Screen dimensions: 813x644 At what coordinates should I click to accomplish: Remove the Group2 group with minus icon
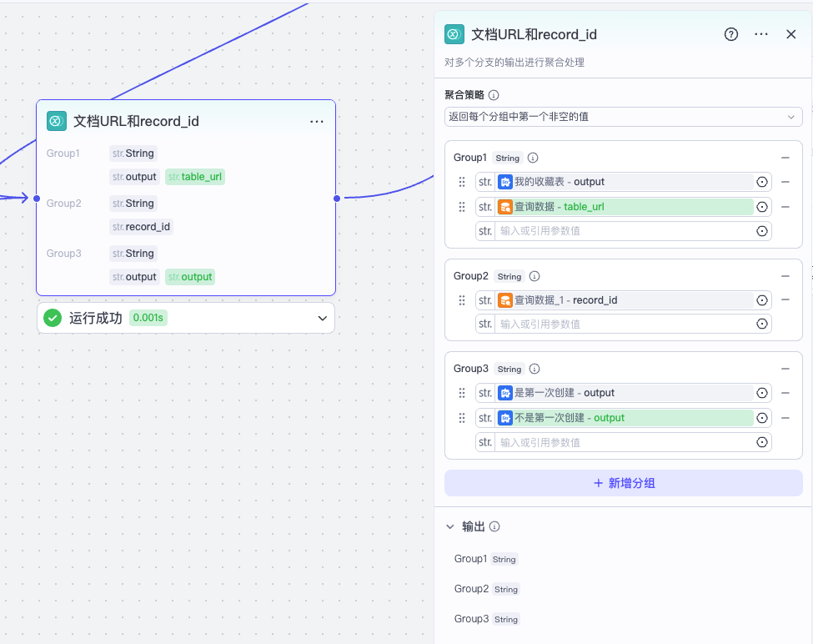[x=785, y=276]
